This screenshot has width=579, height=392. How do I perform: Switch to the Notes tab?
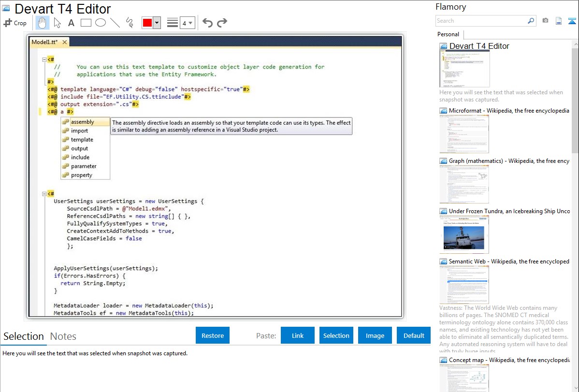click(x=63, y=336)
